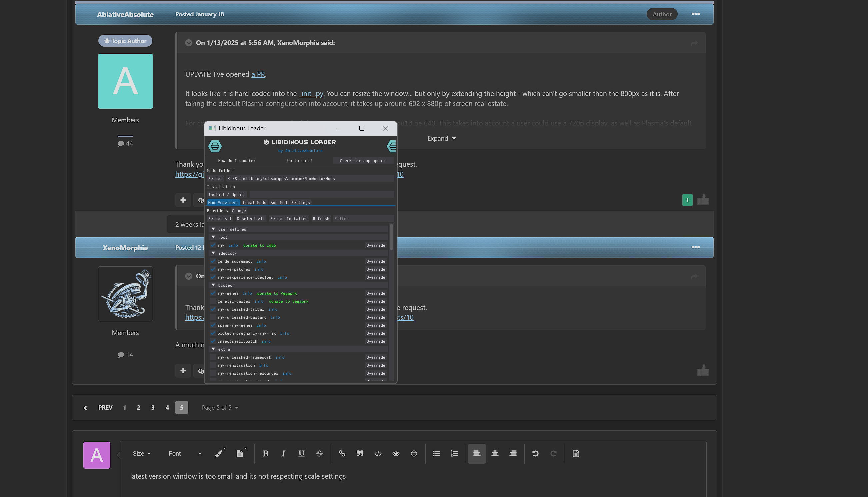868x497 pixels.
Task: Like XenoMorphie's post with the thumbs-up icon
Action: point(703,370)
